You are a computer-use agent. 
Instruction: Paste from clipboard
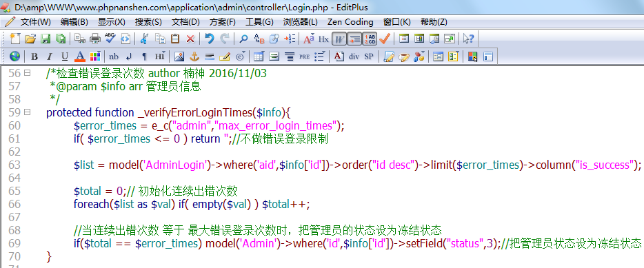pos(175,39)
